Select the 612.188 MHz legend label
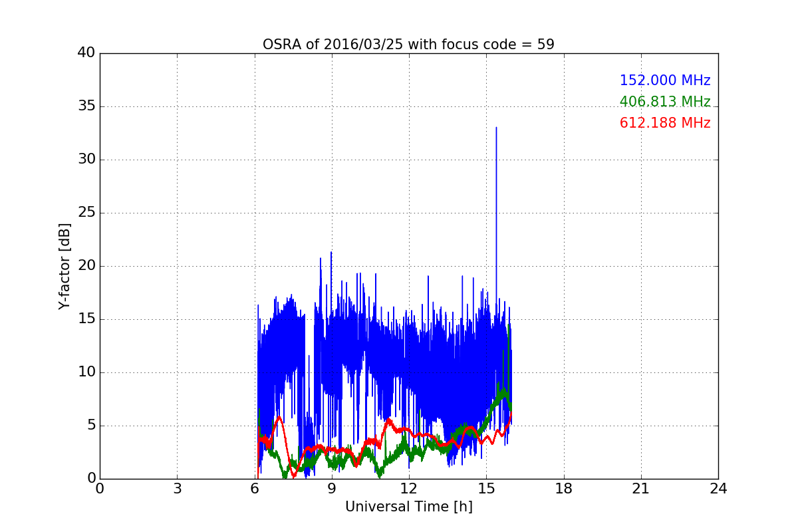798x532 pixels. click(x=665, y=123)
